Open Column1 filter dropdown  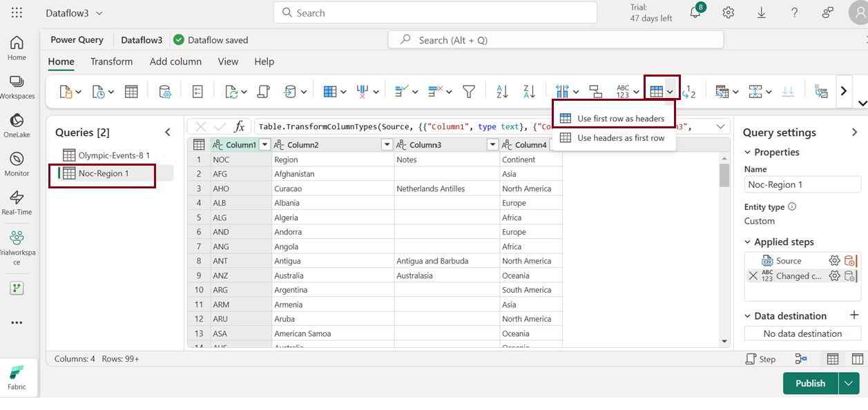264,145
